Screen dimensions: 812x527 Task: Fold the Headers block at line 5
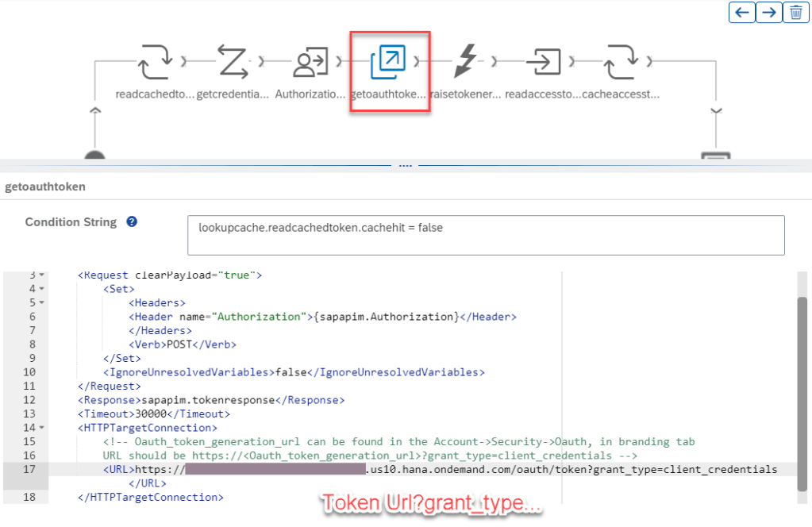pyautogui.click(x=41, y=302)
